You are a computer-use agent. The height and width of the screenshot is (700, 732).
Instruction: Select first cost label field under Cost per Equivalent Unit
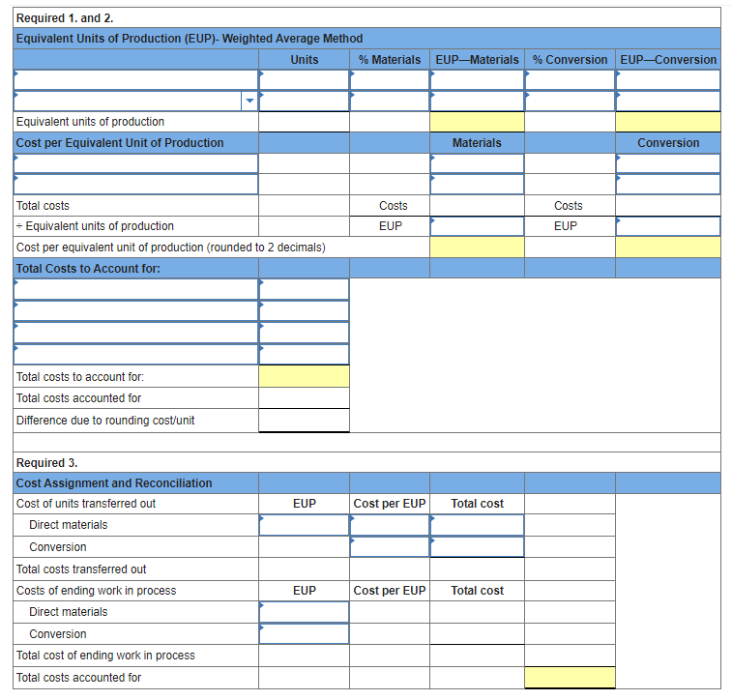pyautogui.click(x=135, y=163)
